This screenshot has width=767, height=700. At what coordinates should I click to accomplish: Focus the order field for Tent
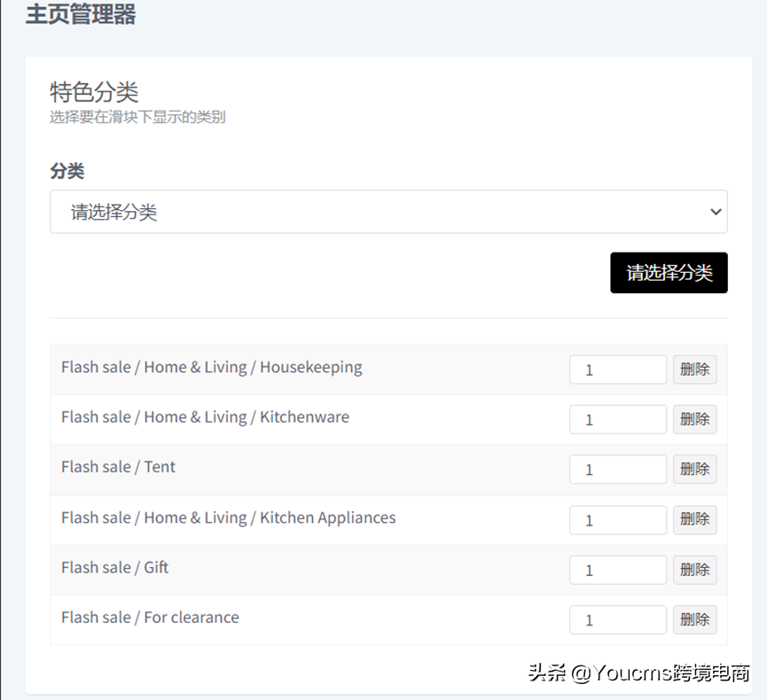coord(618,470)
